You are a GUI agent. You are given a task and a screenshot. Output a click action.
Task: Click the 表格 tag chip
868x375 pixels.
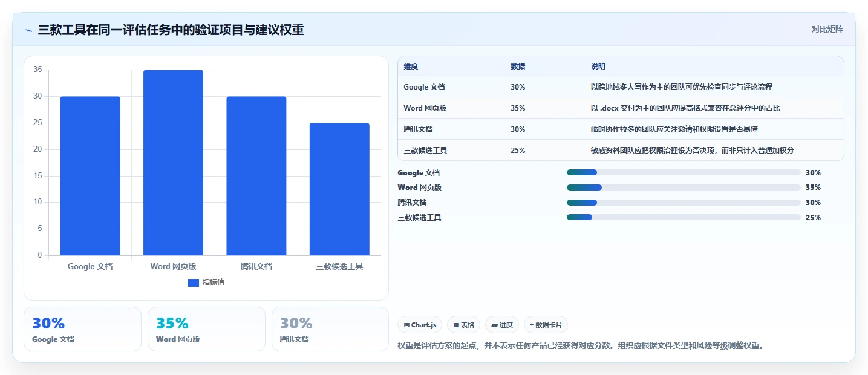[464, 325]
